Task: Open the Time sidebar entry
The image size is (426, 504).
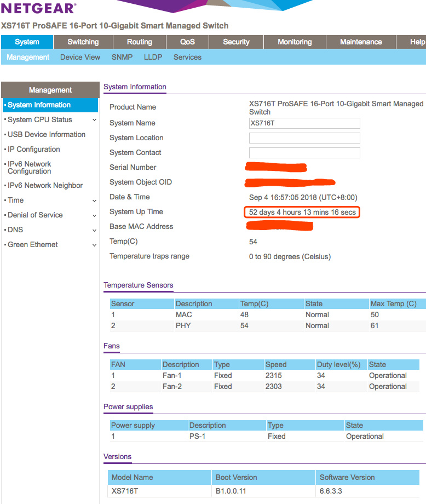Action: coord(15,201)
